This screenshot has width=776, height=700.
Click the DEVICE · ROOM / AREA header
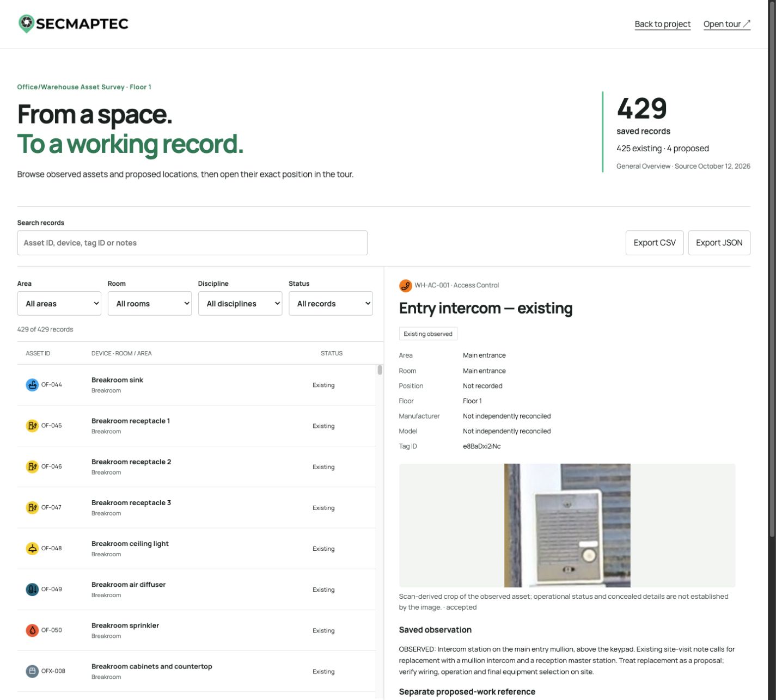click(121, 353)
